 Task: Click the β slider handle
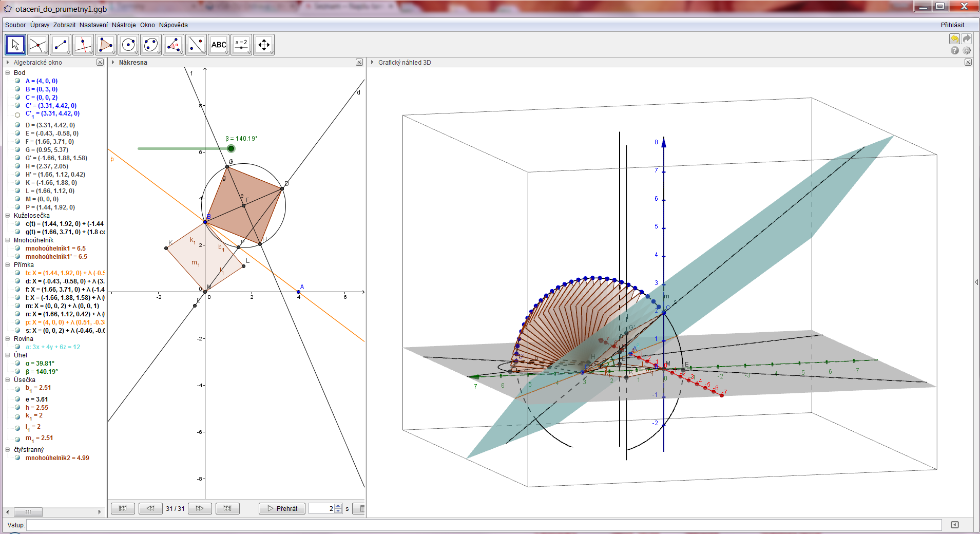click(x=231, y=148)
